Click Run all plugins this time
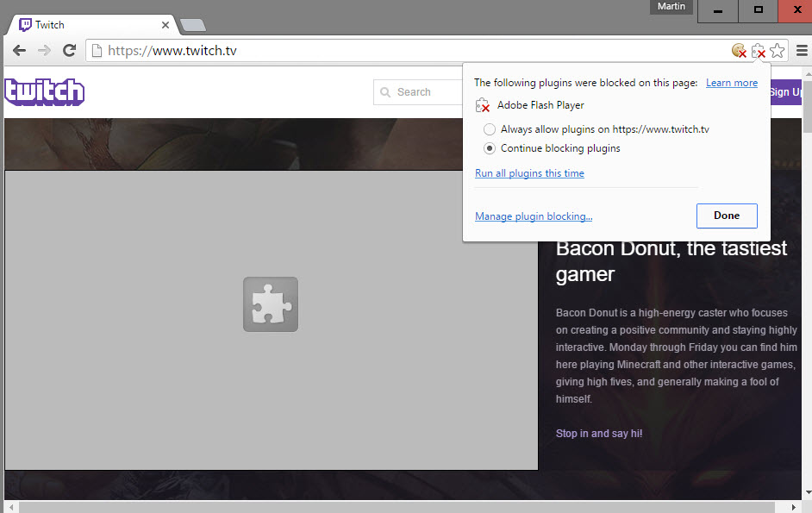 (529, 173)
